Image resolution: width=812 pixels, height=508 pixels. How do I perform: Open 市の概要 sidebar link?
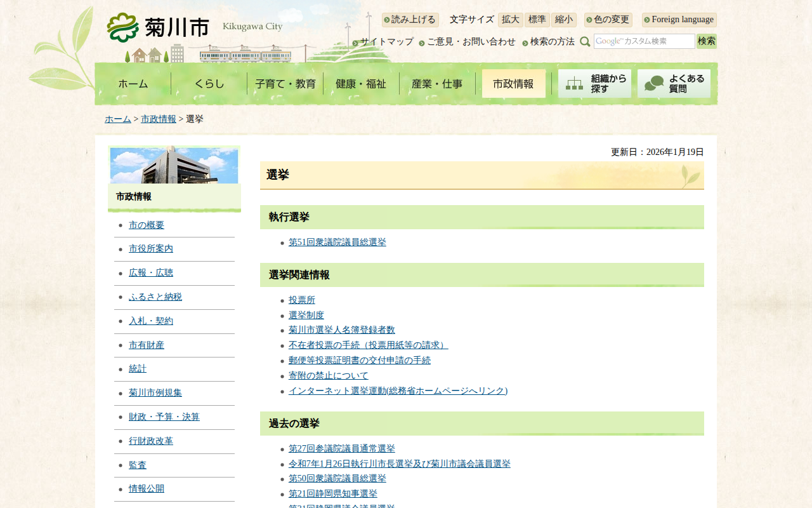click(x=147, y=225)
